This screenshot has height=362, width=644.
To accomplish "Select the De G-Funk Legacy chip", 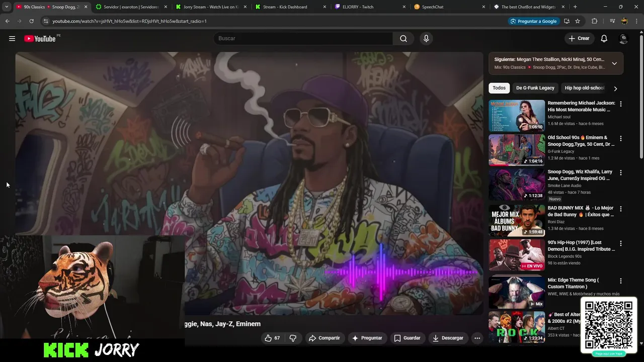I will click(x=535, y=88).
